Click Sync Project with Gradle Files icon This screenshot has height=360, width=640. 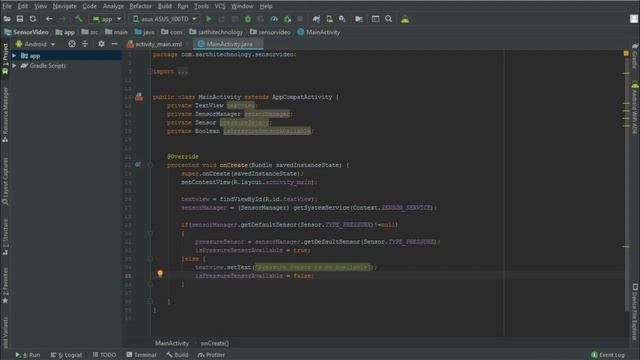[316, 19]
